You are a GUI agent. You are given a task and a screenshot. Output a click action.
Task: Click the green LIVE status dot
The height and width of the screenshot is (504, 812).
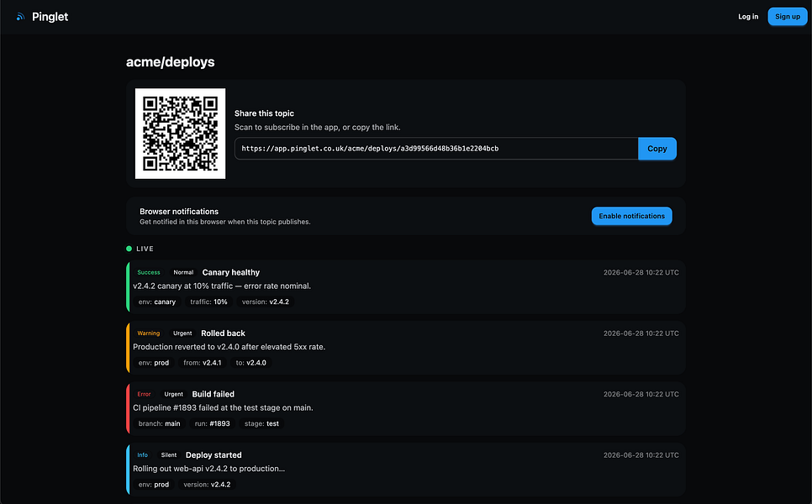129,249
